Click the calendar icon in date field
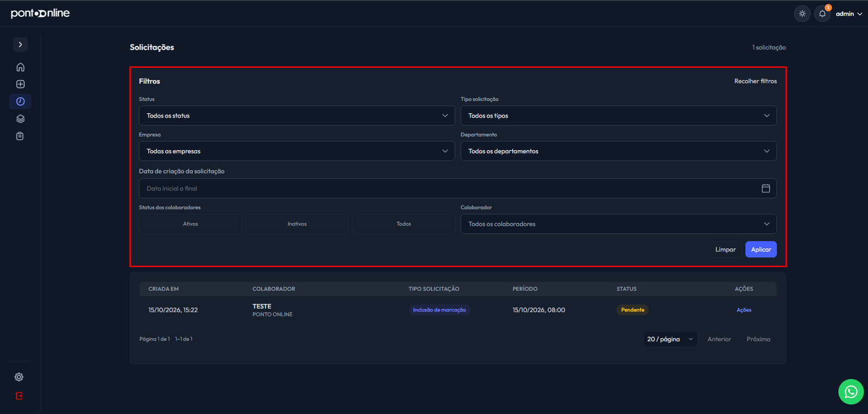This screenshot has height=414, width=868. (765, 189)
